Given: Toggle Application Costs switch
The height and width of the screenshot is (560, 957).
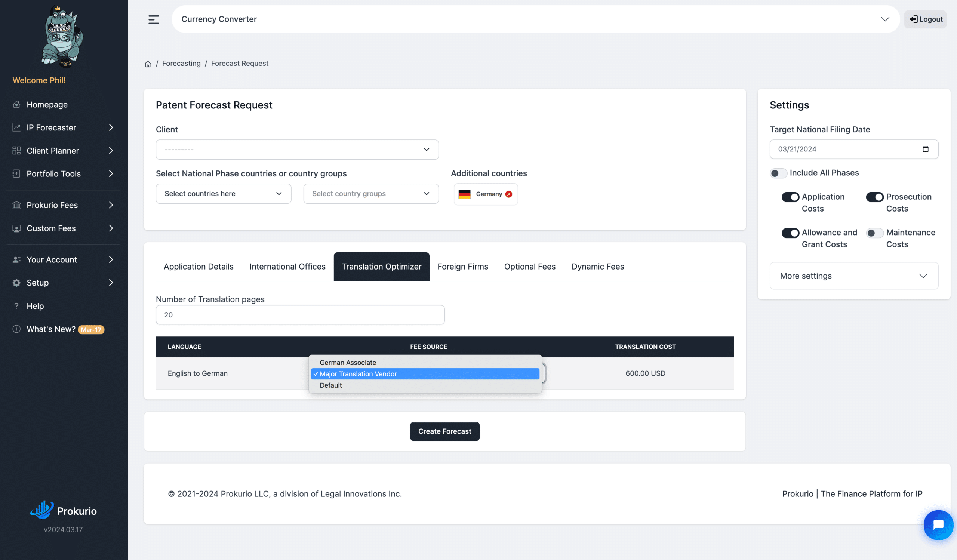Looking at the screenshot, I should [790, 197].
